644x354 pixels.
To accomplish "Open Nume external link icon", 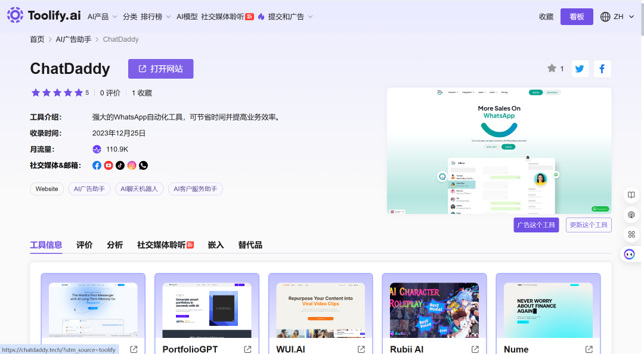I will coord(589,349).
